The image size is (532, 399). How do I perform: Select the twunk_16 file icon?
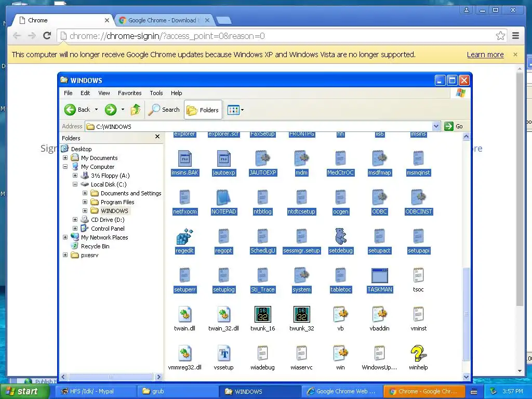tap(262, 314)
